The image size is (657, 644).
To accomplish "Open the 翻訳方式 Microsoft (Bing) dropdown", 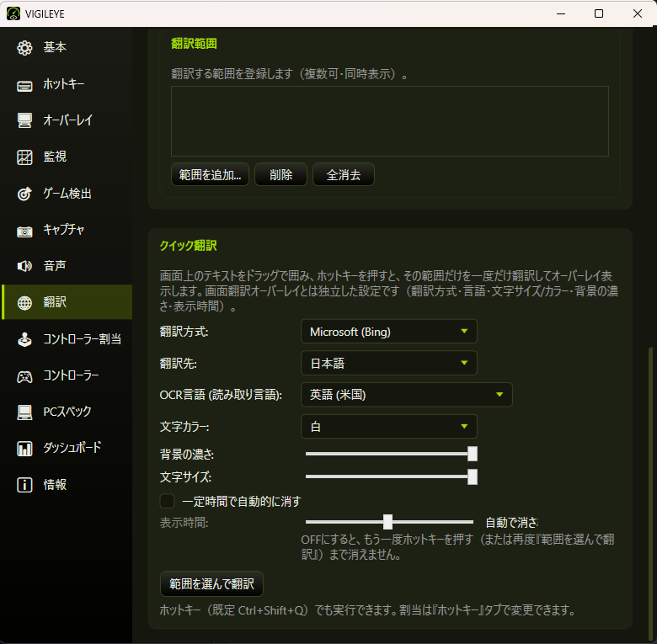I will (389, 332).
